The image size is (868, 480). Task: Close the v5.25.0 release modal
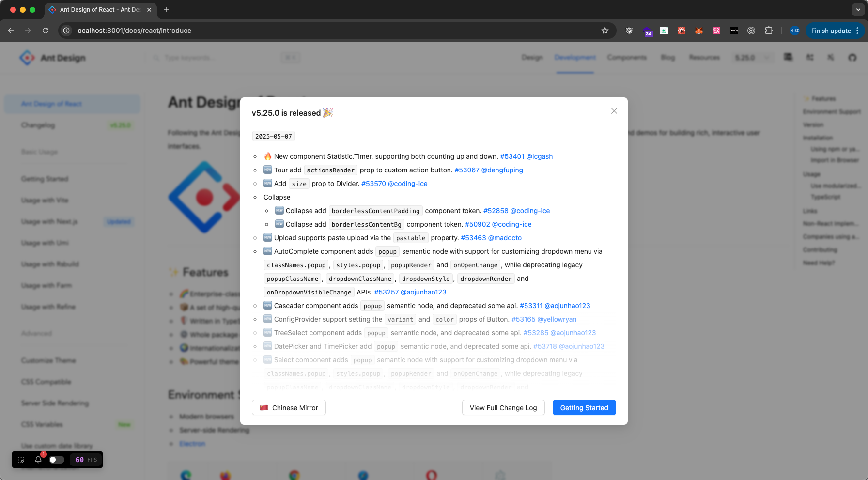[x=614, y=111]
